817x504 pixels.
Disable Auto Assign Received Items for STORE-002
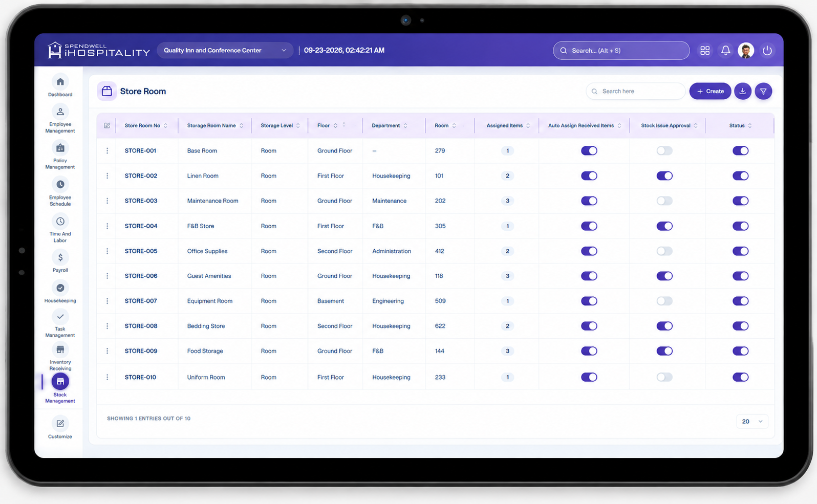[x=589, y=176]
